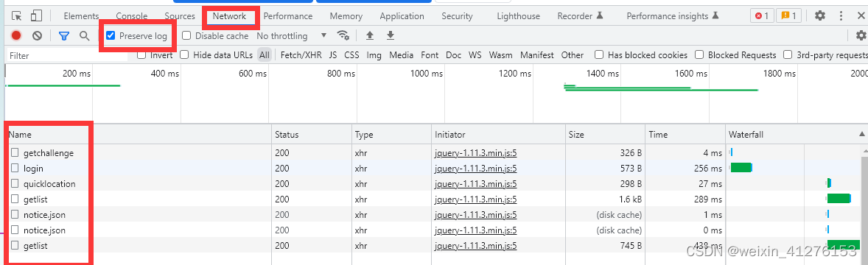Click in the Filter text field

coord(66,55)
